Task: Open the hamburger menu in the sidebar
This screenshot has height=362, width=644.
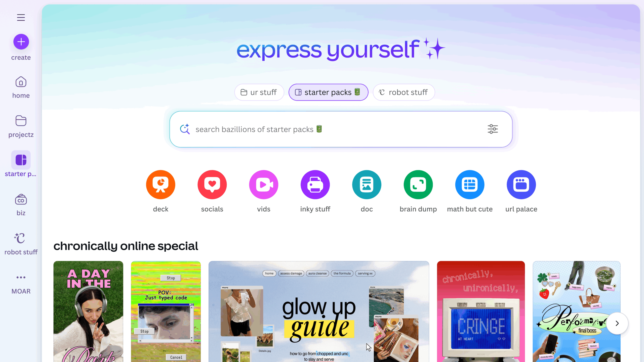Action: [x=21, y=17]
